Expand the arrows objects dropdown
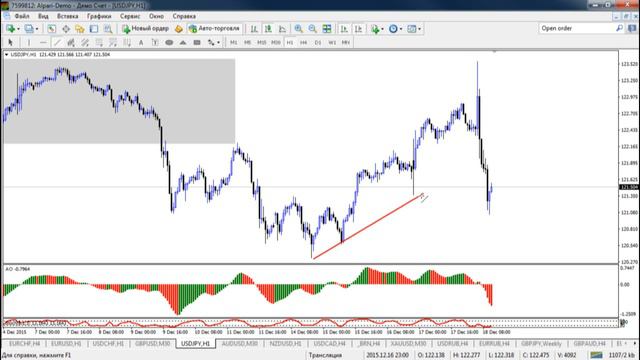Screen dimensions: 640x360 [218, 42]
